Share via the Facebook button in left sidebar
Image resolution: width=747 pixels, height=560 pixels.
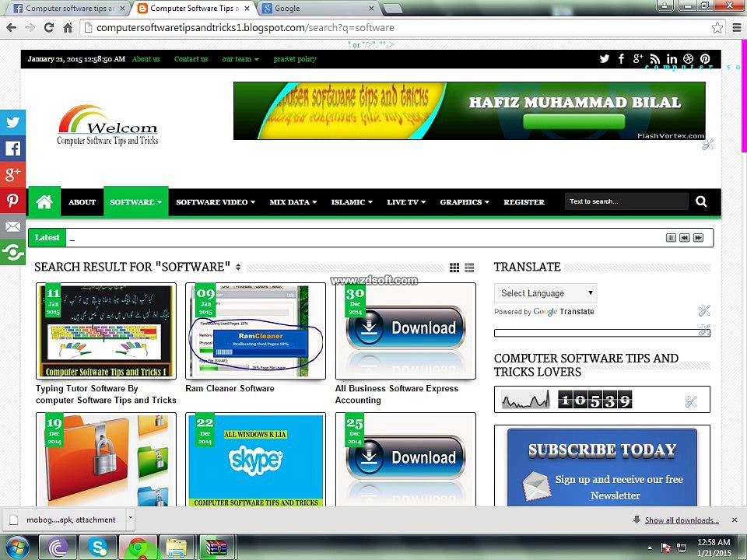click(x=12, y=149)
